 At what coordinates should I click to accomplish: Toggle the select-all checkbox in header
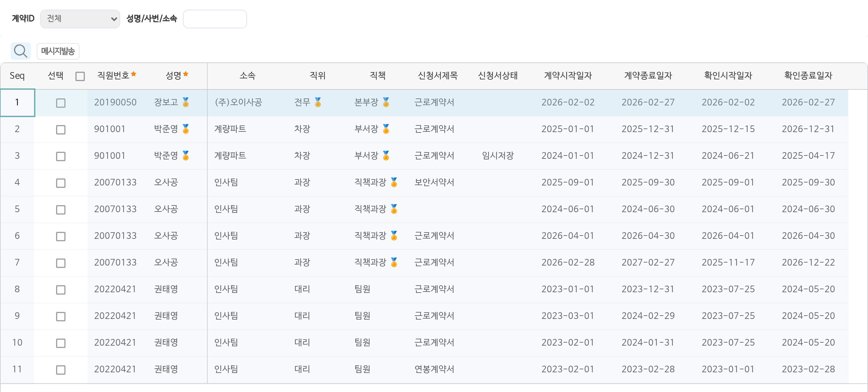point(80,76)
